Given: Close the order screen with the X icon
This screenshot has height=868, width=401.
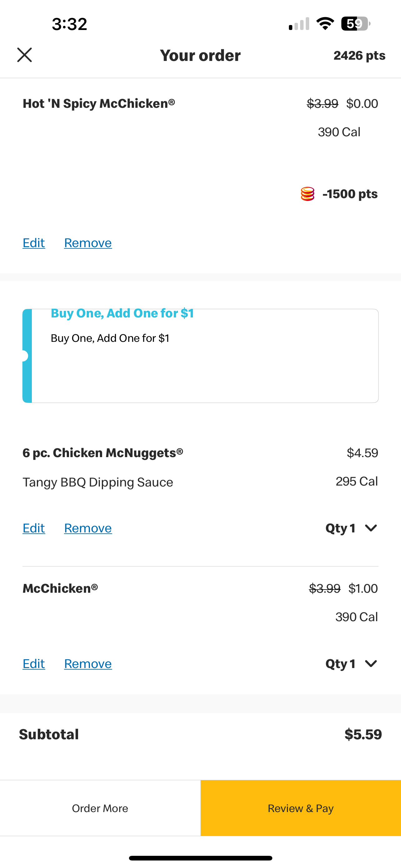Looking at the screenshot, I should 25,55.
